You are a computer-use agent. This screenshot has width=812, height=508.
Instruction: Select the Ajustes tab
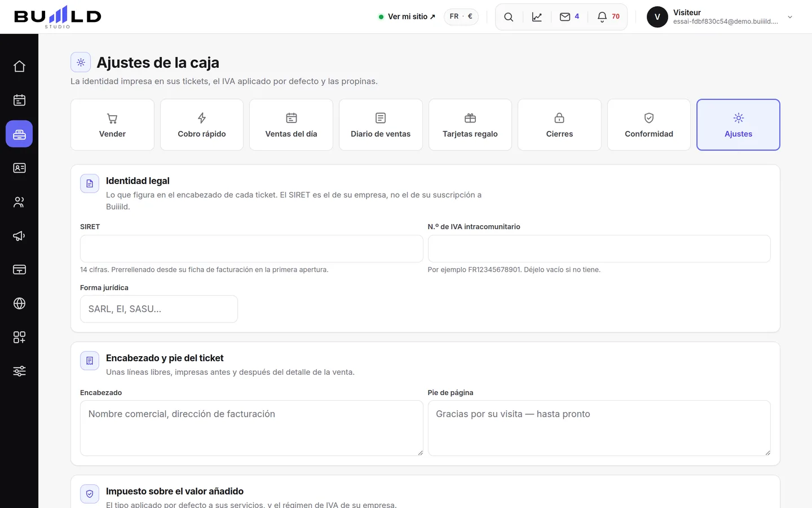(739, 125)
